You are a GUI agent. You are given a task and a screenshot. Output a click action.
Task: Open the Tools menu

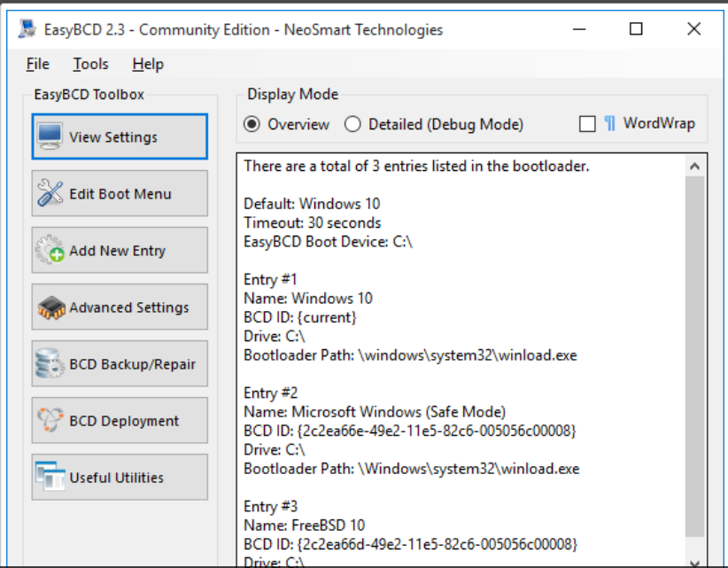coord(90,64)
